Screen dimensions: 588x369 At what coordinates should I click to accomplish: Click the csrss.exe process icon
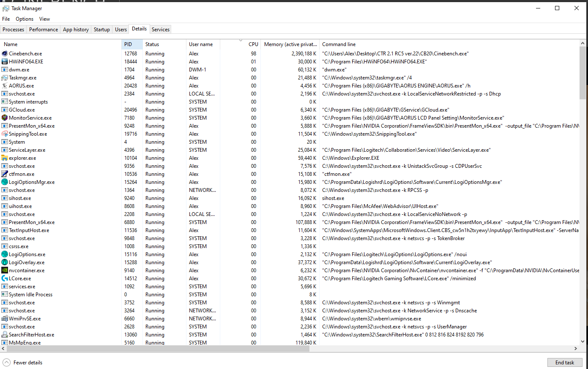click(5, 246)
